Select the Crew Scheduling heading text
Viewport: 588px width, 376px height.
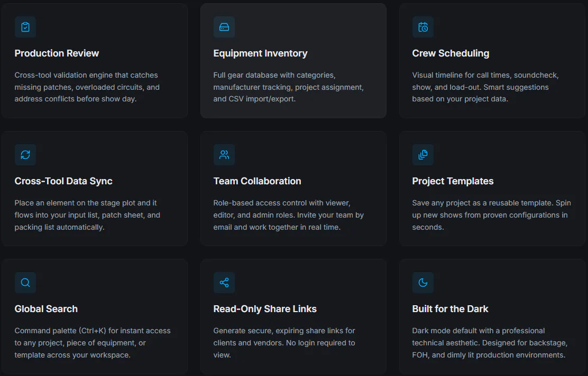tap(451, 53)
